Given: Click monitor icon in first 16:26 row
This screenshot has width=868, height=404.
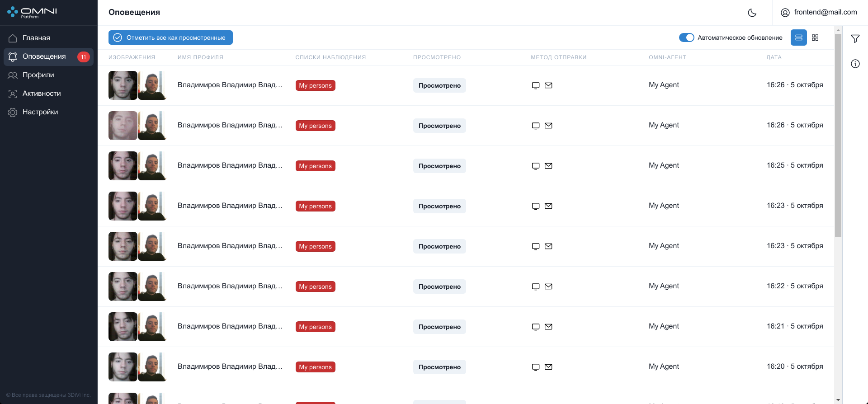Looking at the screenshot, I should click(x=536, y=85).
